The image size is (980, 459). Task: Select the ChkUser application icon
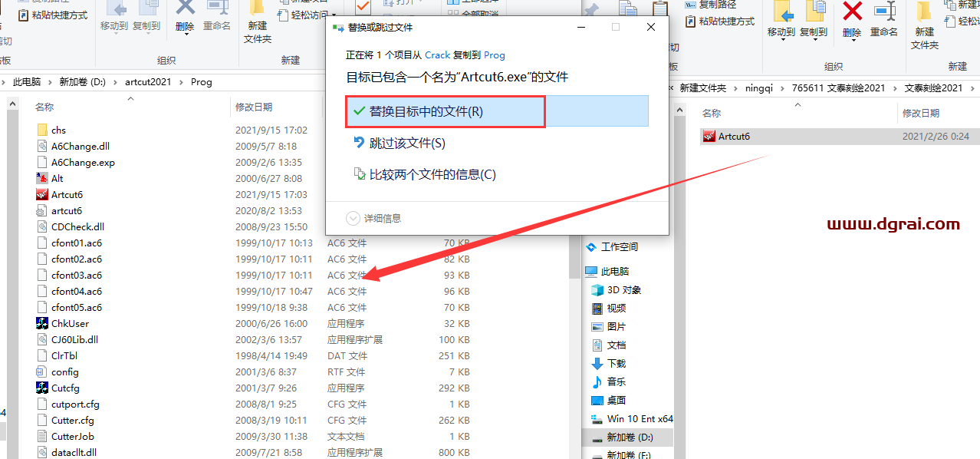pos(43,323)
